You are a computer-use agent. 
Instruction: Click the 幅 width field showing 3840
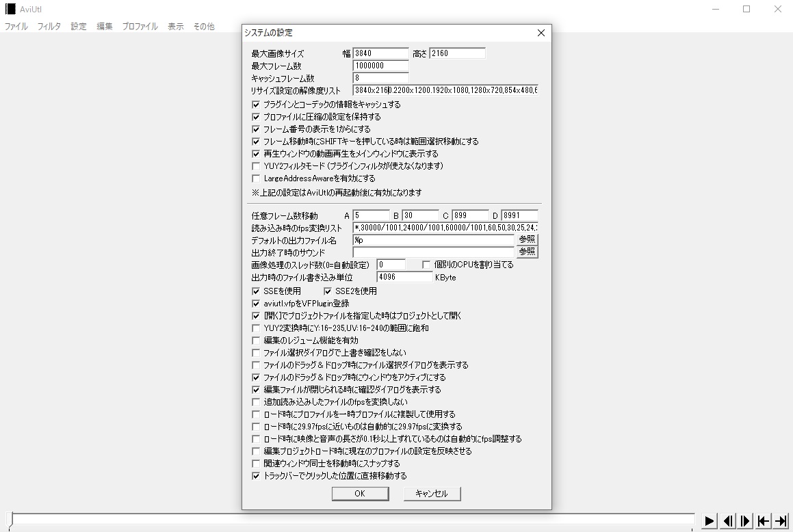click(380, 53)
